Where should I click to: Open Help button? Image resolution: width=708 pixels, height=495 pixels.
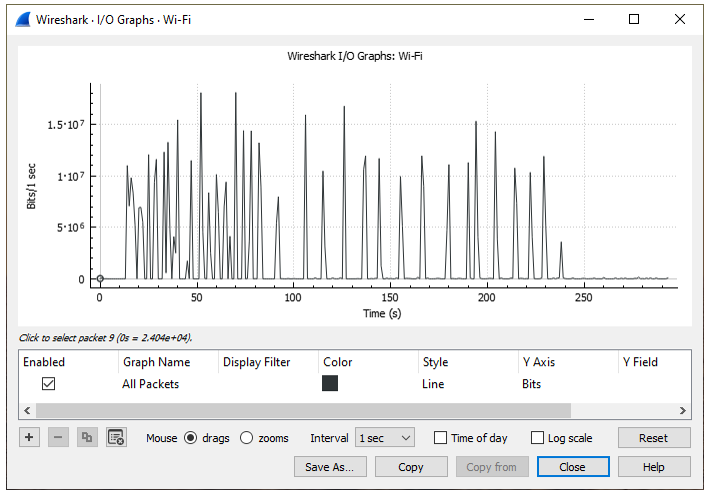(x=654, y=467)
